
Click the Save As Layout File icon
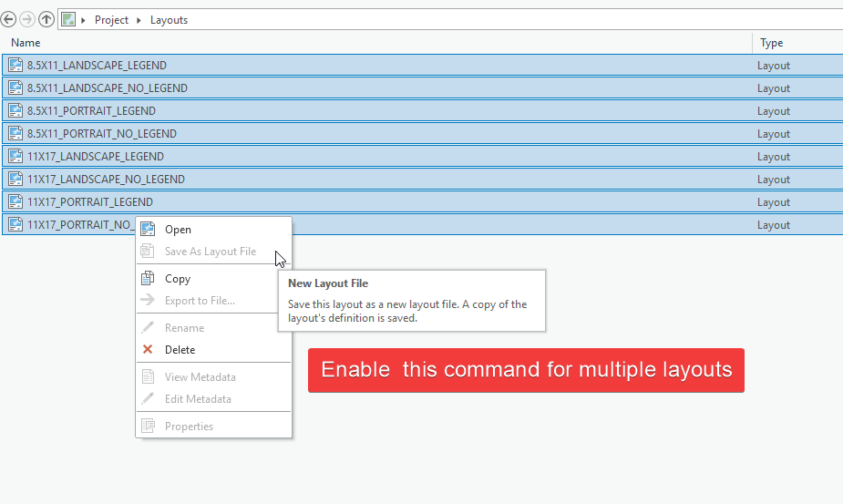pos(148,252)
